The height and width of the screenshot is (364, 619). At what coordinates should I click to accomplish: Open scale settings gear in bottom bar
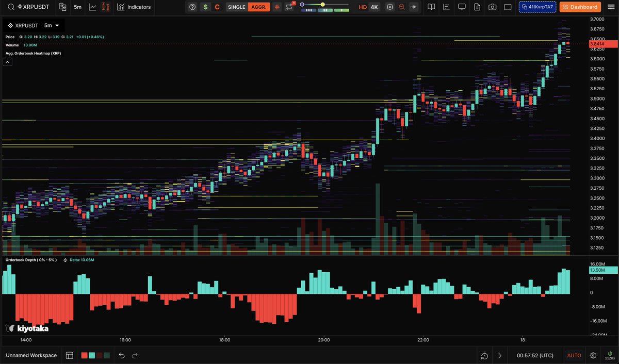593,355
